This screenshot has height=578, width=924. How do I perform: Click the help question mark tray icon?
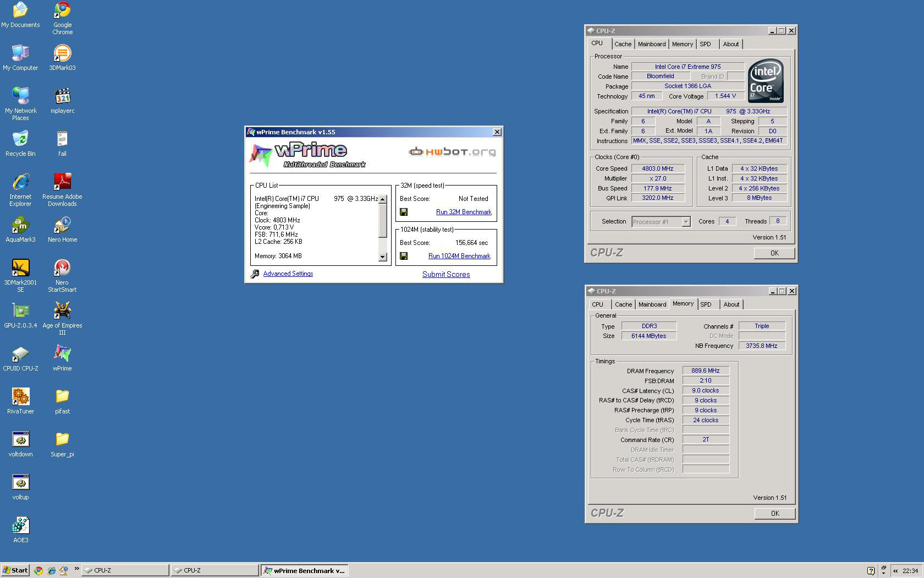[x=871, y=571]
